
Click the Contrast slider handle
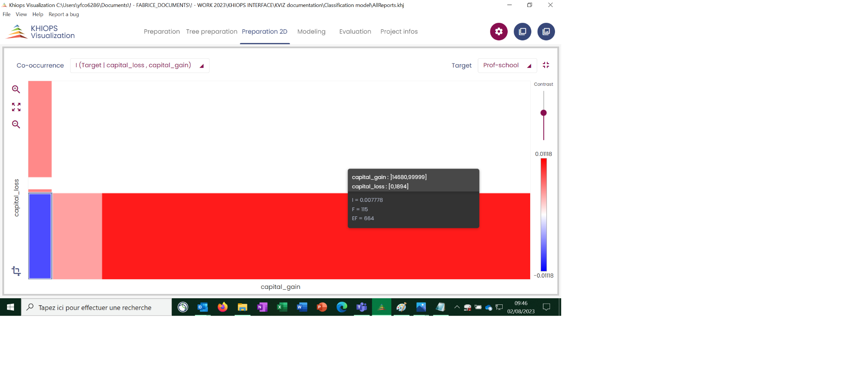[x=544, y=113]
